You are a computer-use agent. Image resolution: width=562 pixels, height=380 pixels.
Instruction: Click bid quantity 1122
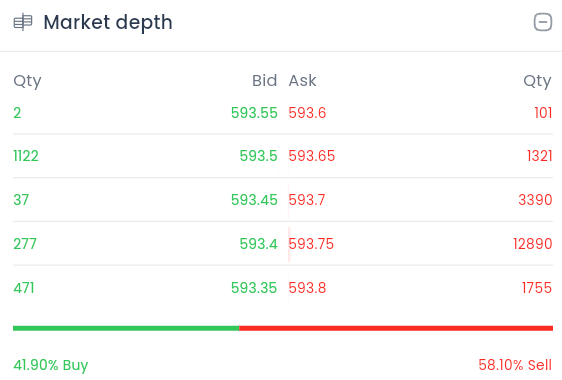tap(26, 156)
